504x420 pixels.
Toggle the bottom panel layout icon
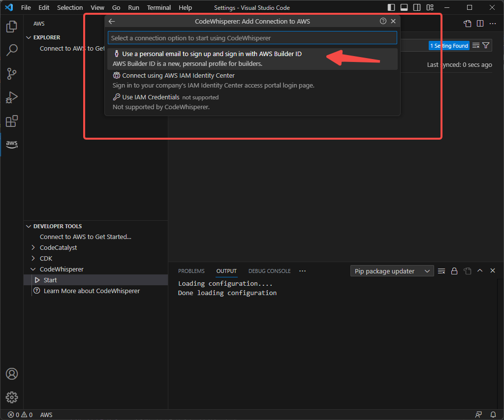(x=404, y=7)
